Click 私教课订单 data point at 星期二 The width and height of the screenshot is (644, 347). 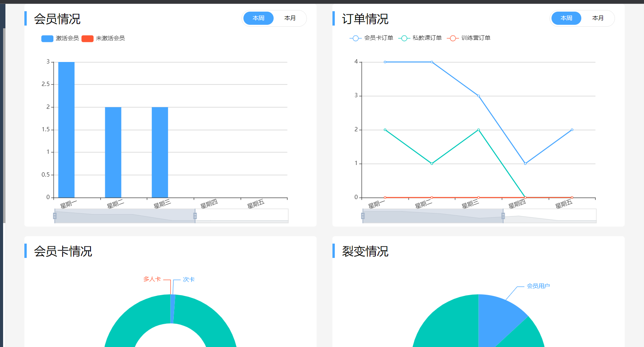pos(432,164)
